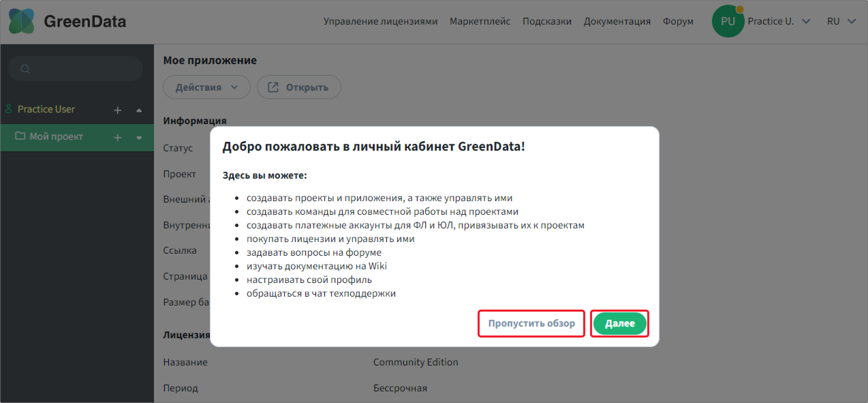Open Документация in top navigation
868x403 pixels.
pyautogui.click(x=617, y=21)
